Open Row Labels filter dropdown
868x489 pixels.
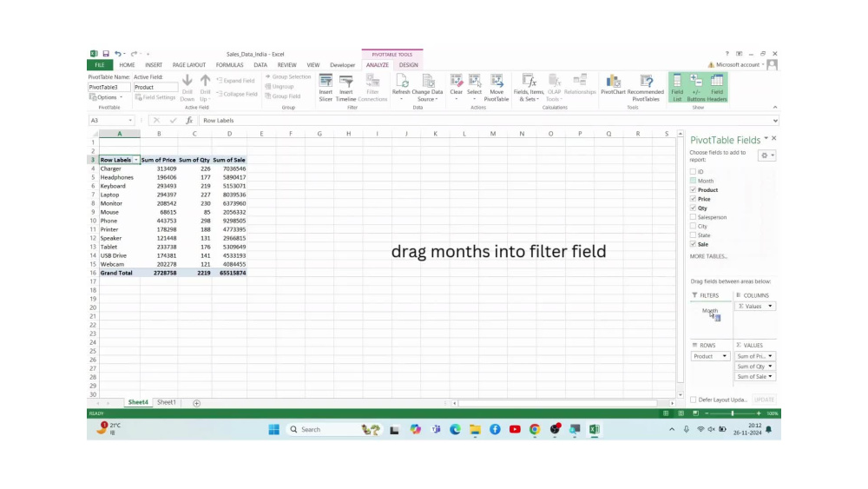(136, 160)
